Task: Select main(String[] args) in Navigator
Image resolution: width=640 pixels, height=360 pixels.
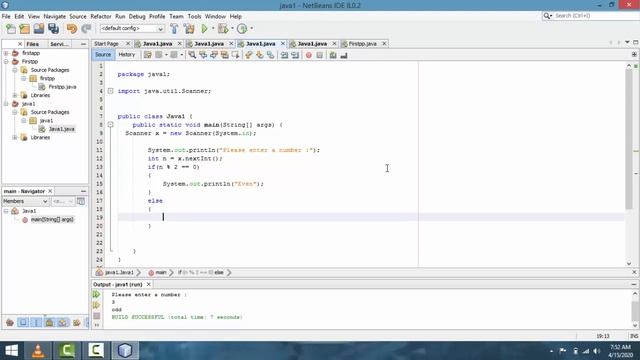Action: point(52,220)
